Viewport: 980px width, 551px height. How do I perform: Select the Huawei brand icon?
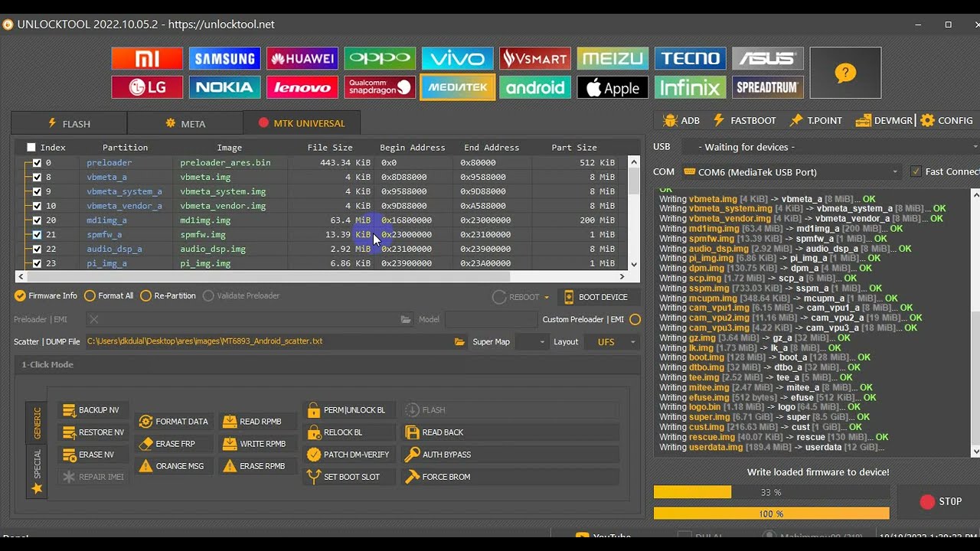(x=302, y=59)
